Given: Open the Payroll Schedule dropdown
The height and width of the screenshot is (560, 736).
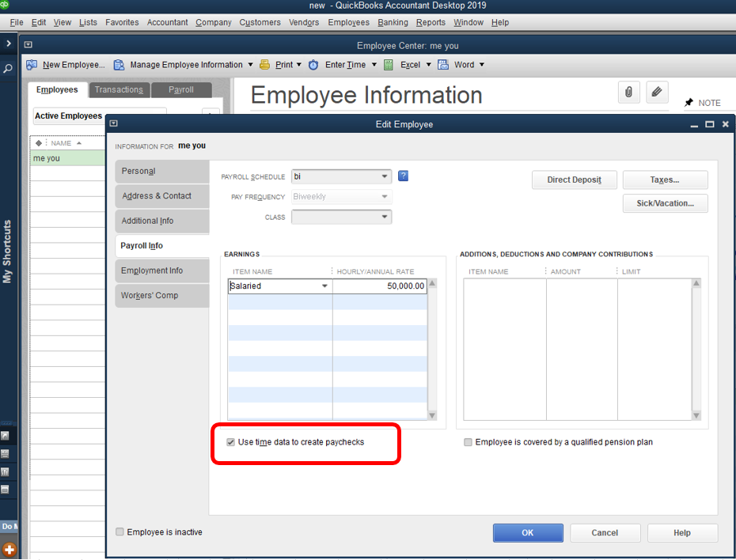Looking at the screenshot, I should [x=385, y=177].
